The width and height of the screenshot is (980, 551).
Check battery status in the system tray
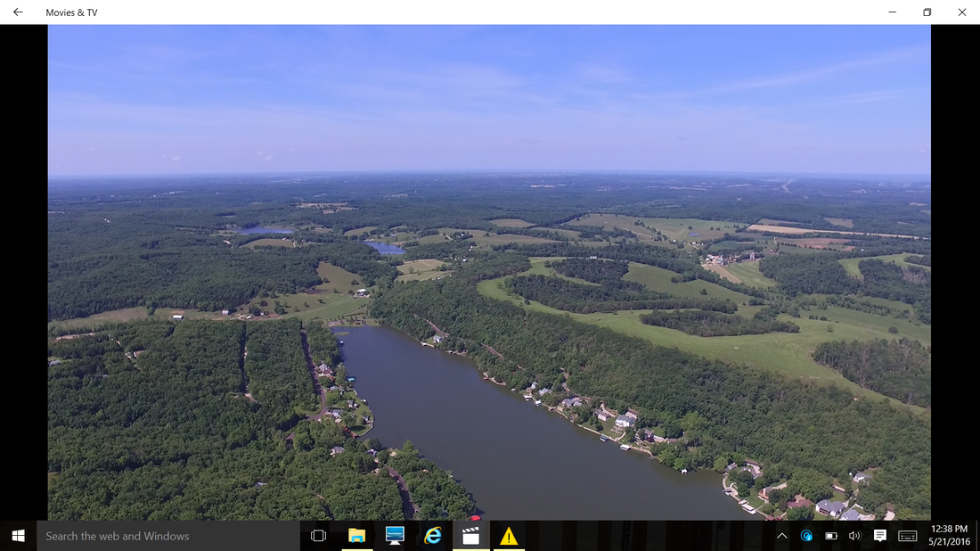pos(830,536)
